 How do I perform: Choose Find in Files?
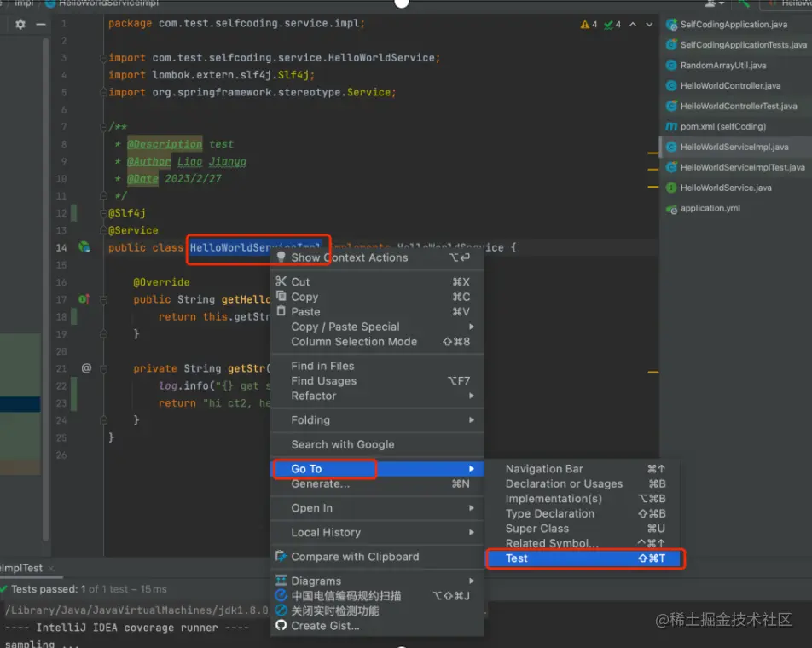point(378,366)
